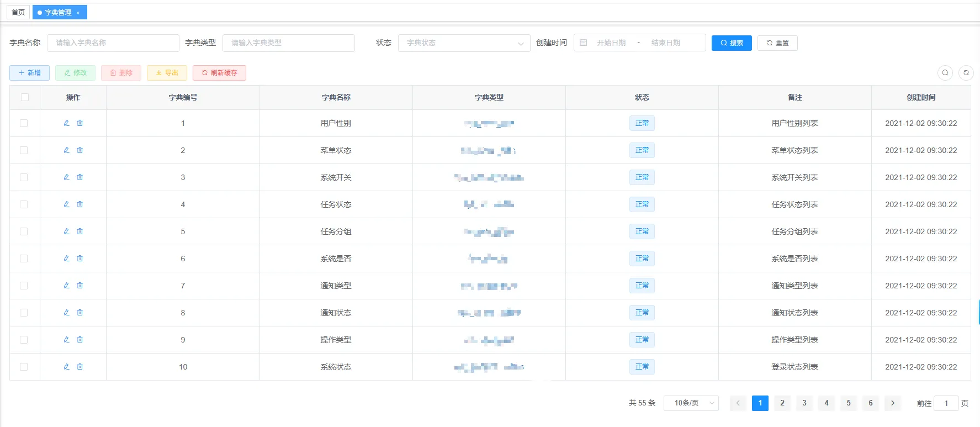Image resolution: width=980 pixels, height=427 pixels.
Task: Jump to page 3 in pagination
Action: click(804, 403)
